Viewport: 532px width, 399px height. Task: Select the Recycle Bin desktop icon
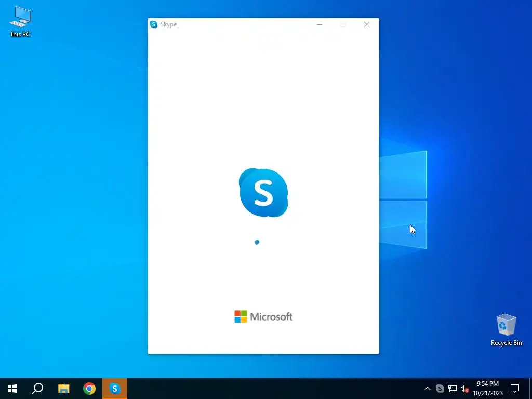(x=506, y=330)
